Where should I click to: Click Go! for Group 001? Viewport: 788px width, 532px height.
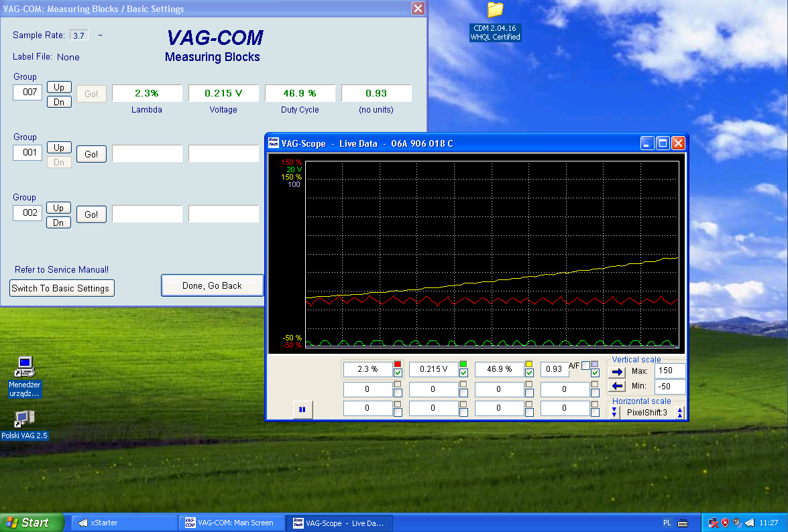click(x=91, y=154)
